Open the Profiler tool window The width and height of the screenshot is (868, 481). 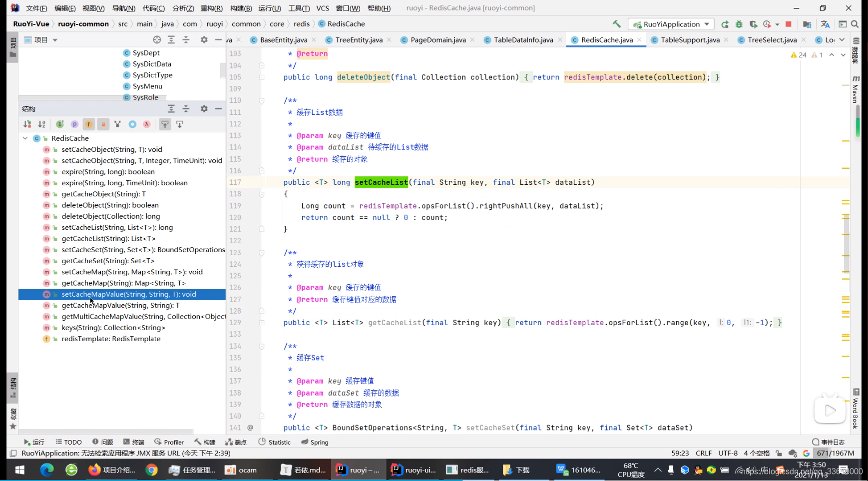(169, 442)
